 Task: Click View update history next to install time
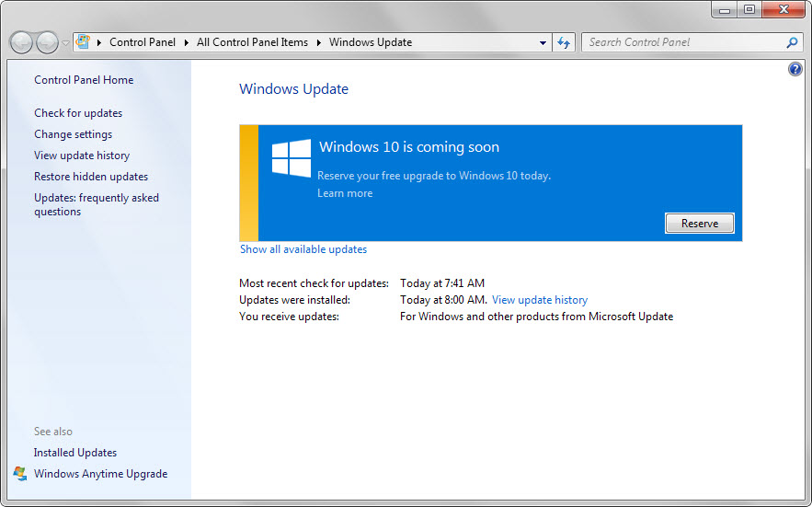point(540,300)
